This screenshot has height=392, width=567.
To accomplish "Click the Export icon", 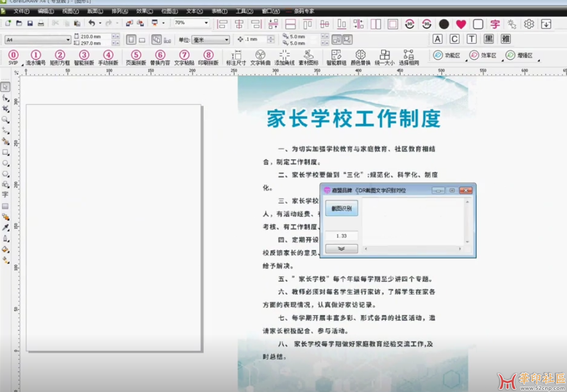I will coord(140,23).
